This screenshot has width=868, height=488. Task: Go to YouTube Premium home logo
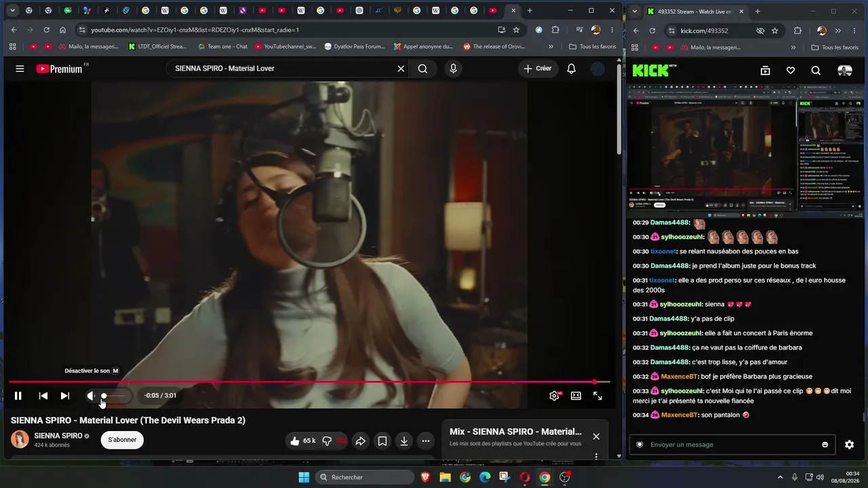click(59, 68)
